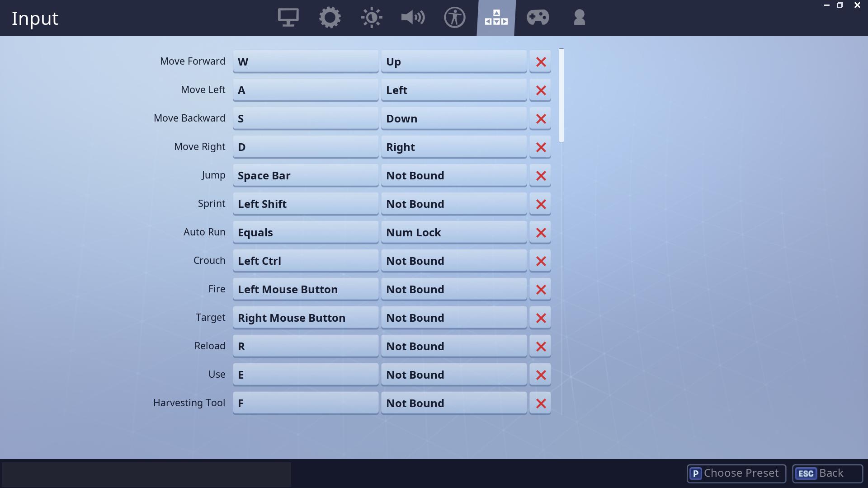Click the Move Forward primary binding field

tap(305, 61)
